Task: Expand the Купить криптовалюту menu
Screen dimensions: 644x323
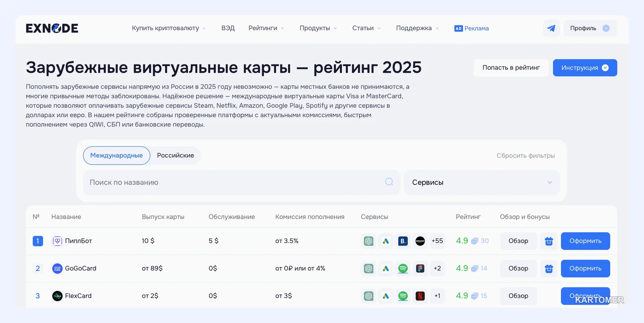Action: pyautogui.click(x=169, y=28)
